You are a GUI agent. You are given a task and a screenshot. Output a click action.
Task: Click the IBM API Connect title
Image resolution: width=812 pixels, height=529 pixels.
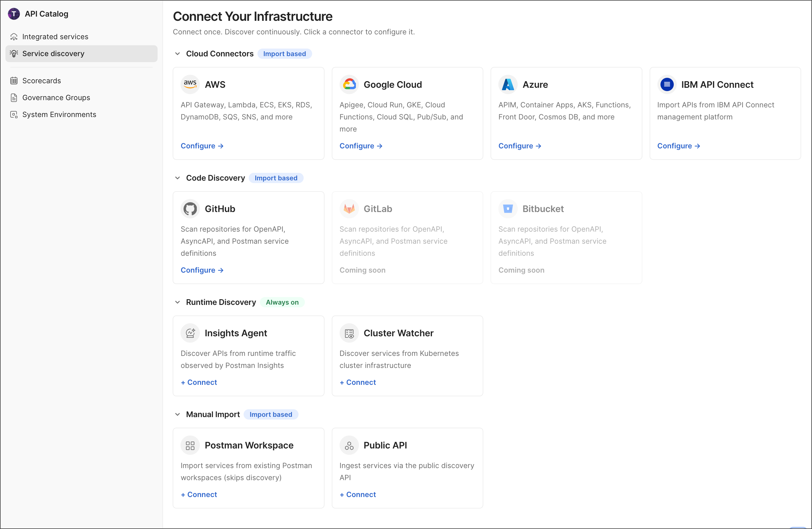coord(717,84)
